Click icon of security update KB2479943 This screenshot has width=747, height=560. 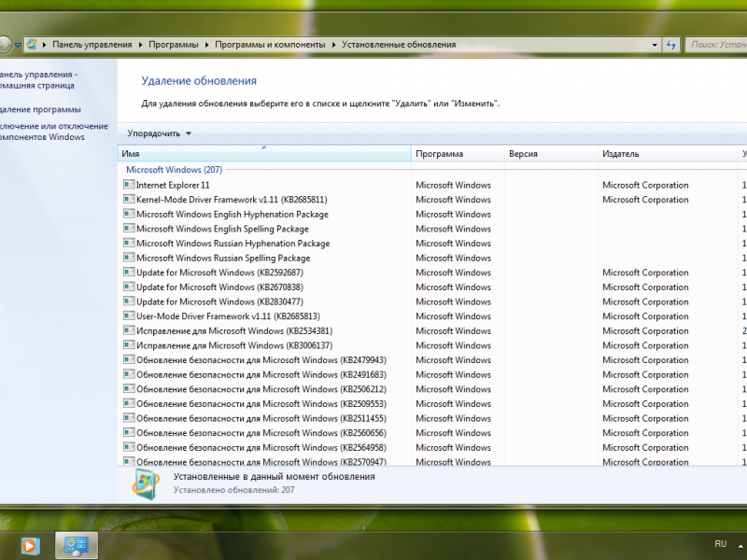click(x=129, y=359)
